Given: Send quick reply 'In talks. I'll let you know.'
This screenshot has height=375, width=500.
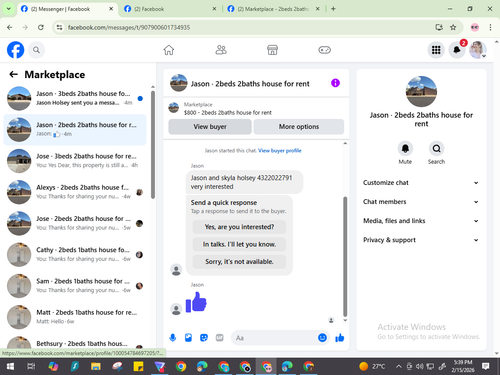Looking at the screenshot, I should (239, 244).
